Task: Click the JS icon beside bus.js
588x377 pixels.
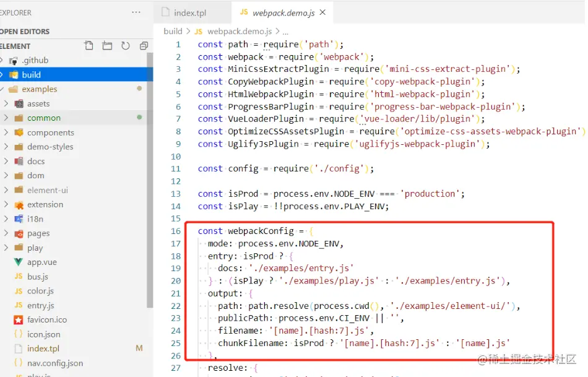Action: pyautogui.click(x=19, y=277)
